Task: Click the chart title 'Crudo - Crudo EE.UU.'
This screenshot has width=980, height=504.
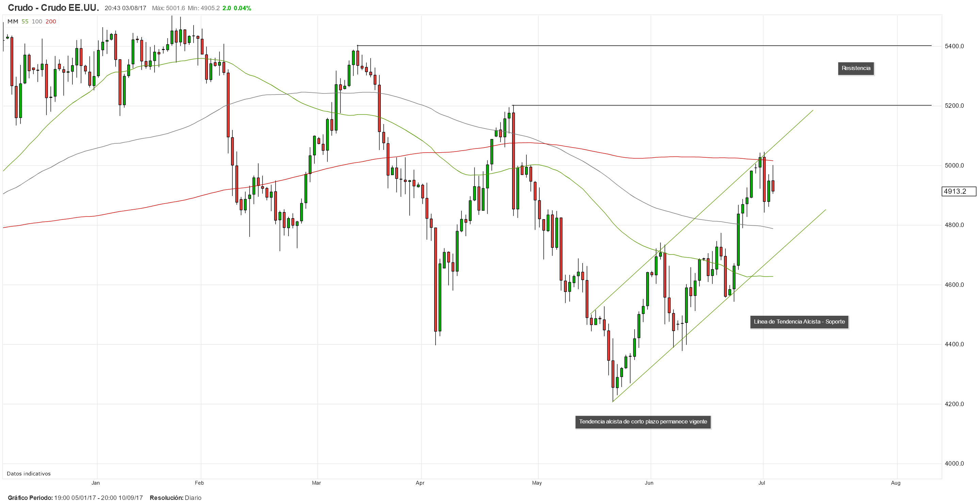Action: (x=53, y=7)
